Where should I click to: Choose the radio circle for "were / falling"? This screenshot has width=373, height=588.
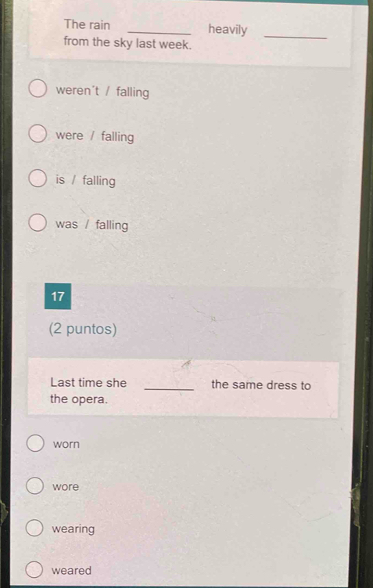pos(38,134)
